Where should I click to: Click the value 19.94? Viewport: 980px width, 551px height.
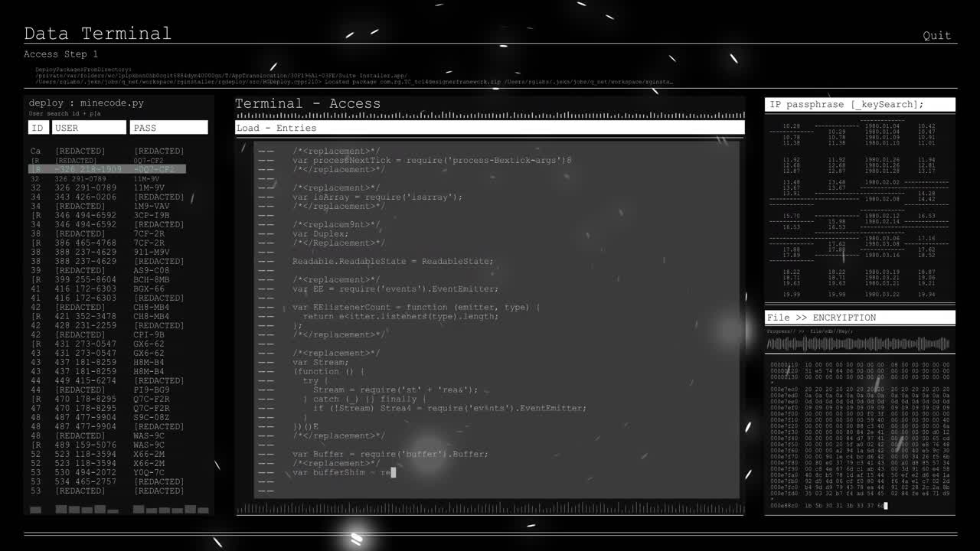tap(926, 294)
